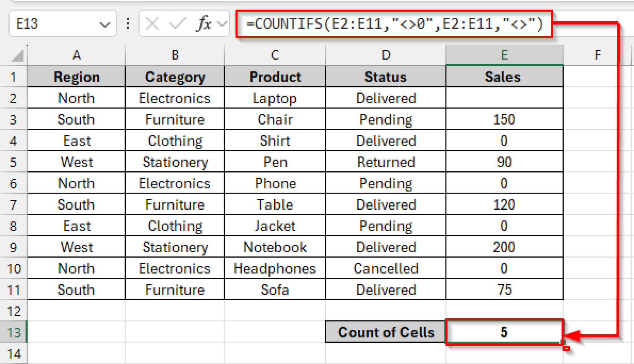
Task: Select column header F
Action: pos(597,55)
